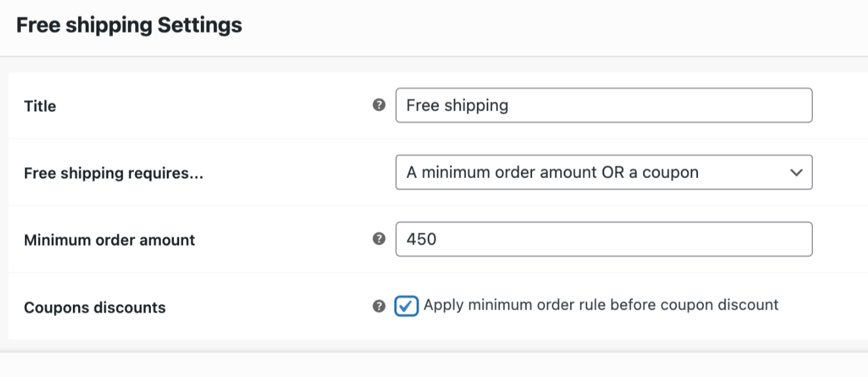The image size is (868, 377).
Task: Click empty space right of the Title input
Action: (840, 105)
